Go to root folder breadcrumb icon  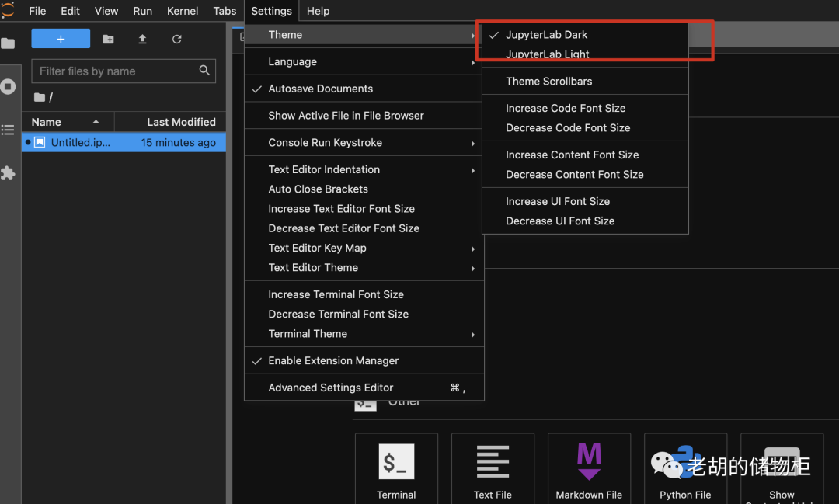(x=40, y=97)
